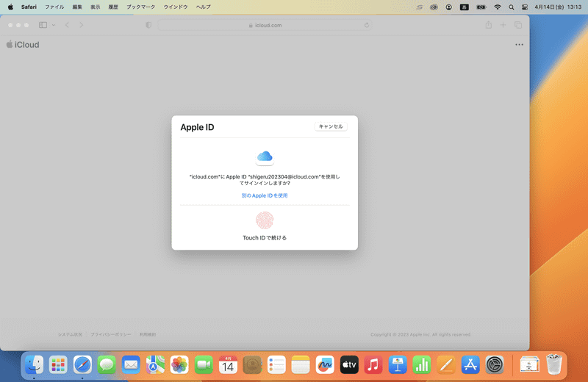Open the 編集 menu
This screenshot has height=382, width=588.
click(x=77, y=7)
